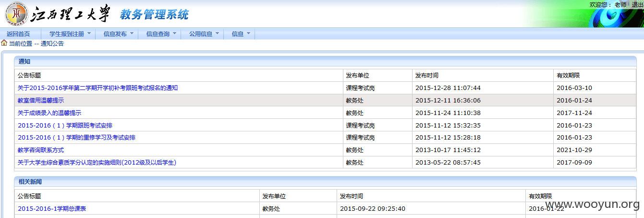Open notice 关于2015-2016学年第二学期开学初补考跟班考试报名的通知
Screen dimensions: 644x218
(98, 88)
